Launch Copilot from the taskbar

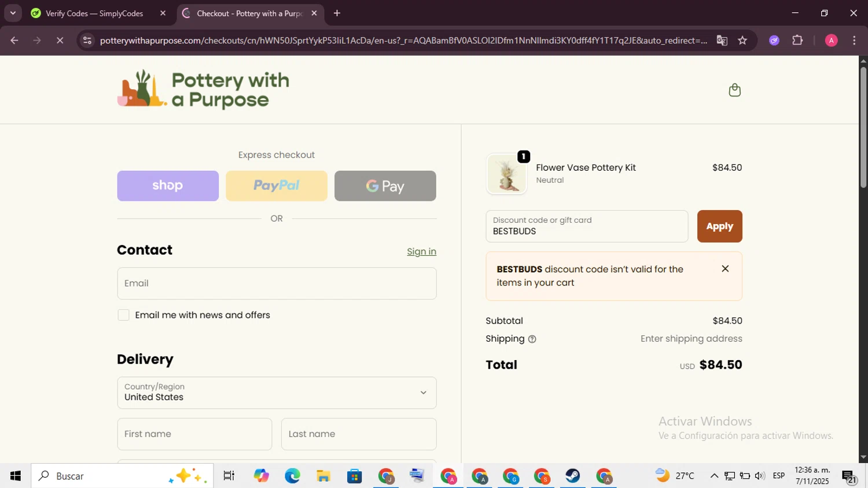point(261,476)
